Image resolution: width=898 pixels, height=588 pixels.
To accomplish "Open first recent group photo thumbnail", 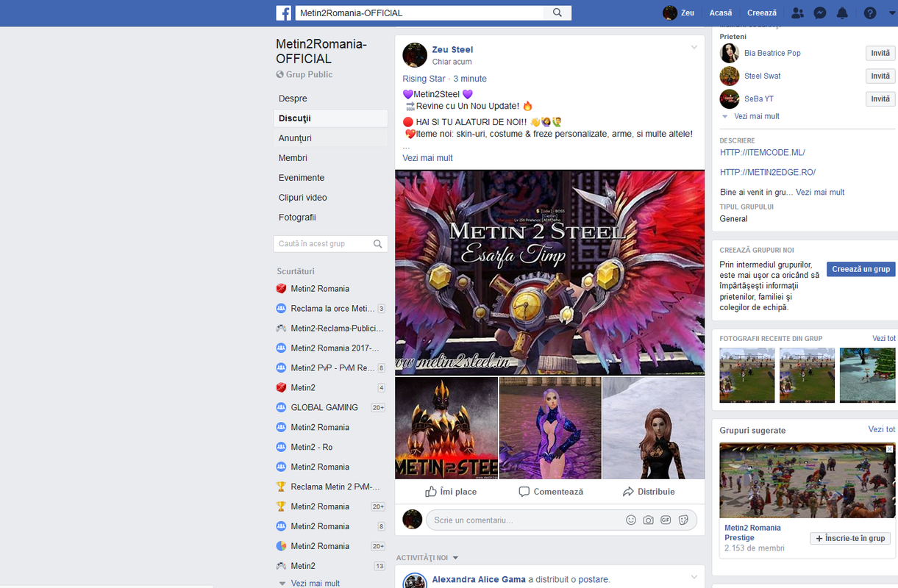I will (747, 376).
